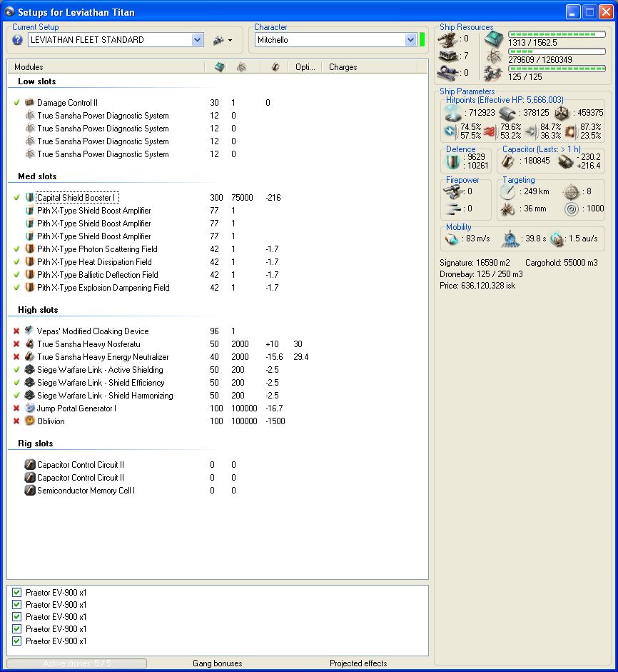Deactivate the Siege Warfare Link - Active Shielding module

coord(16,370)
